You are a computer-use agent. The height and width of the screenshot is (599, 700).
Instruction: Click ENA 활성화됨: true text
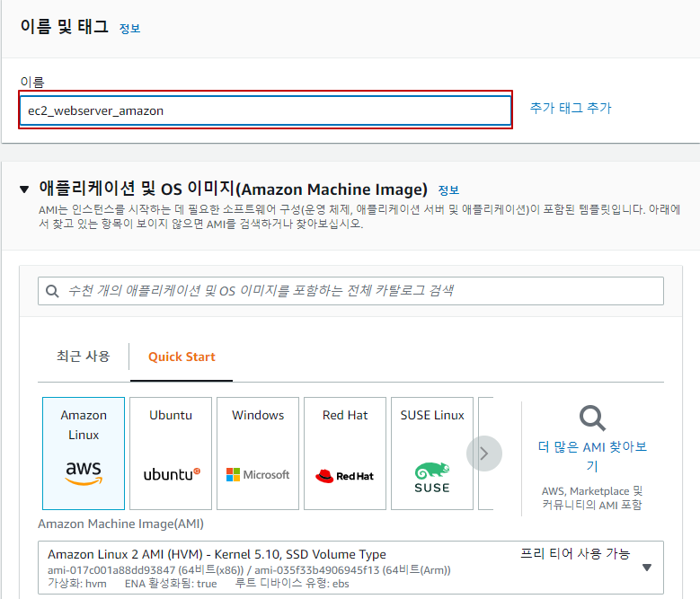point(171,584)
